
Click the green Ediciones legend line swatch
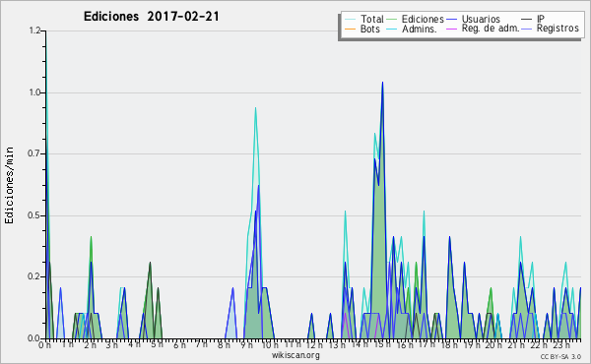tap(392, 20)
